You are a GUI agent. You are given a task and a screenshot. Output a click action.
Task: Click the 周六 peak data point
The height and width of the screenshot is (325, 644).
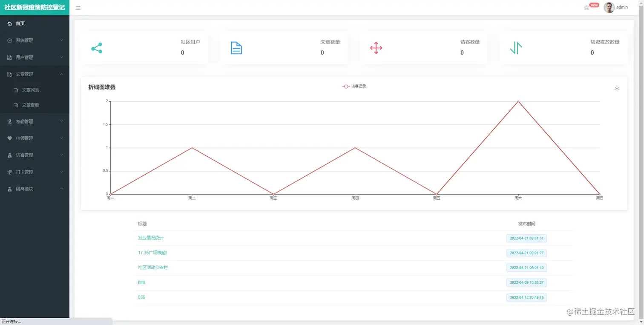point(518,101)
